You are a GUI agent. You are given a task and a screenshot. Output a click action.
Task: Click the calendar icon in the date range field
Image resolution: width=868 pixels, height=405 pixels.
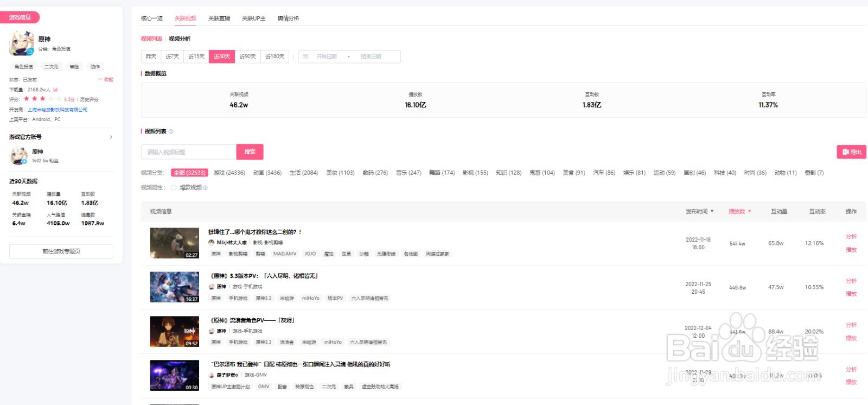tap(305, 56)
